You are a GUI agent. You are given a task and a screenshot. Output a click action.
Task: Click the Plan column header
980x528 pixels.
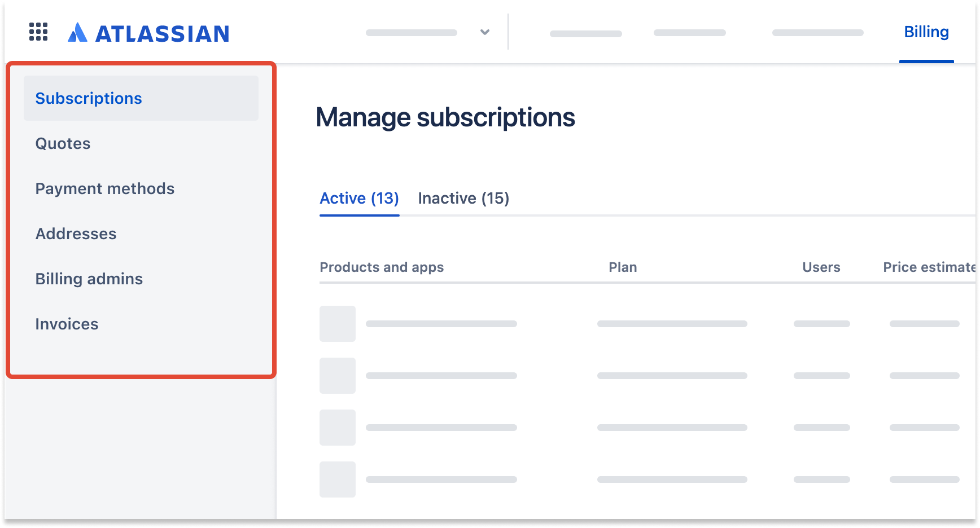623,267
